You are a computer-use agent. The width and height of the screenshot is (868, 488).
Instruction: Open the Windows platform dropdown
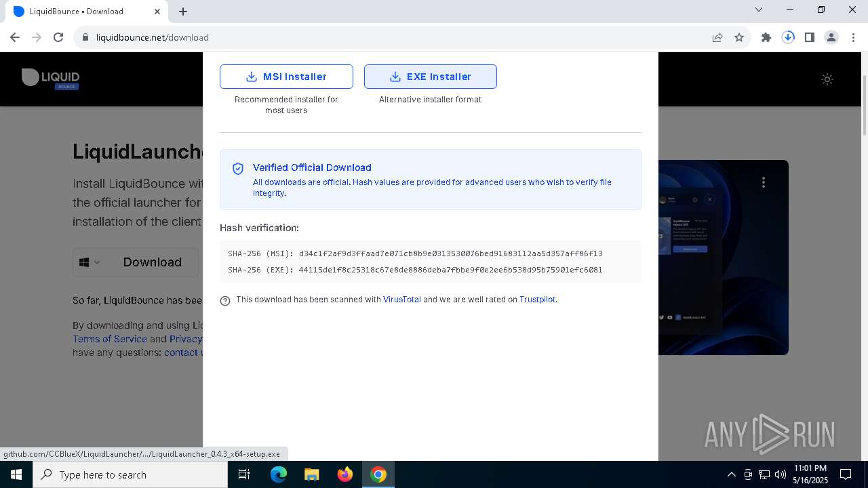(x=90, y=262)
